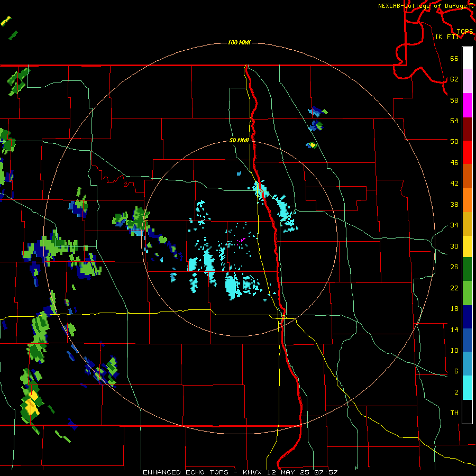Click the NEXLAB-College of DuPage text
Viewport: 476px width, 476px height.
coord(424,6)
